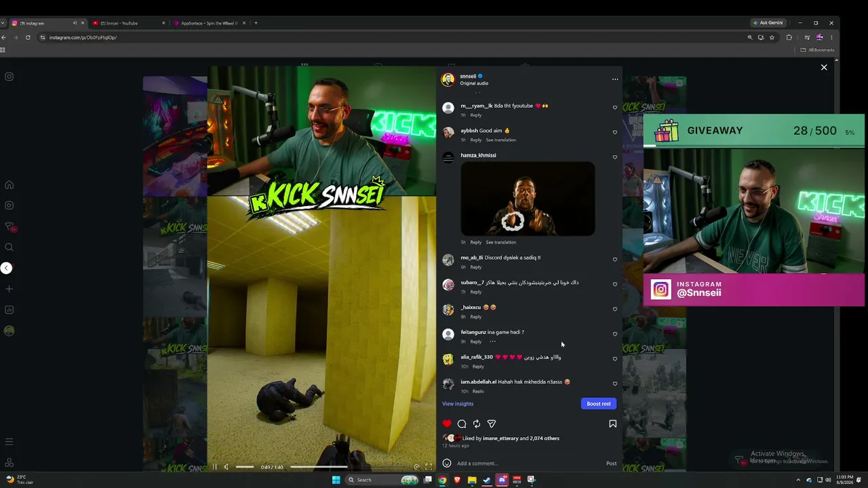This screenshot has height=488, width=868.
Task: Open the Chrome extensions puzzle icon
Action: pos(789,37)
